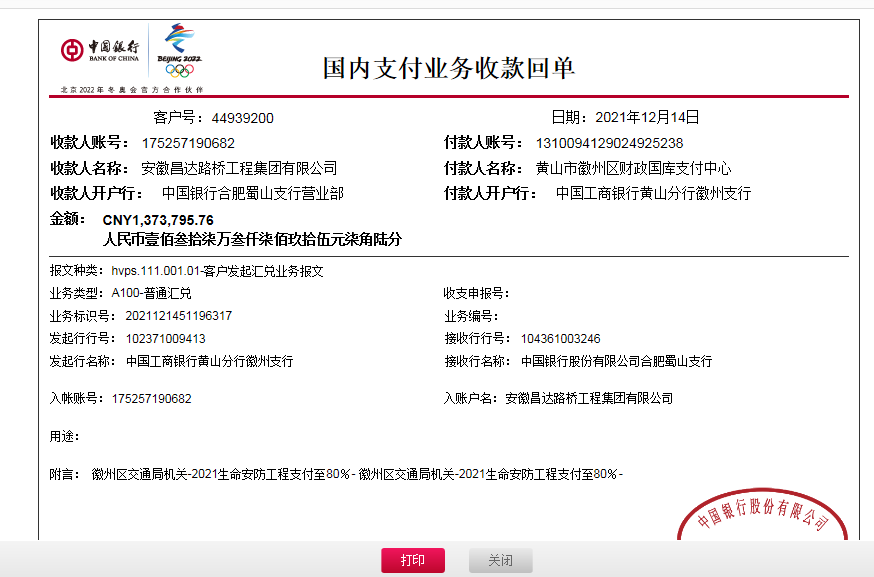Select the originating bank number 102371009413

click(165, 339)
